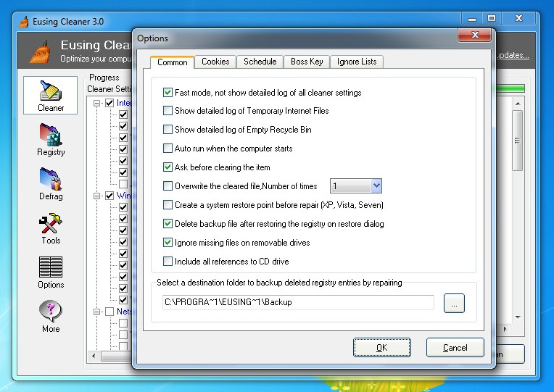Open the Cleaner section in sidebar
Viewport: 554px width, 392px height.
[51, 95]
